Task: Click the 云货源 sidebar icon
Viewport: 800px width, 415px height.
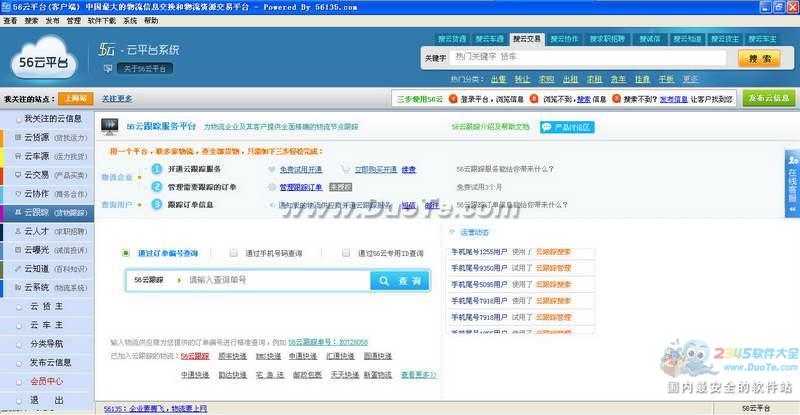Action: [x=18, y=137]
